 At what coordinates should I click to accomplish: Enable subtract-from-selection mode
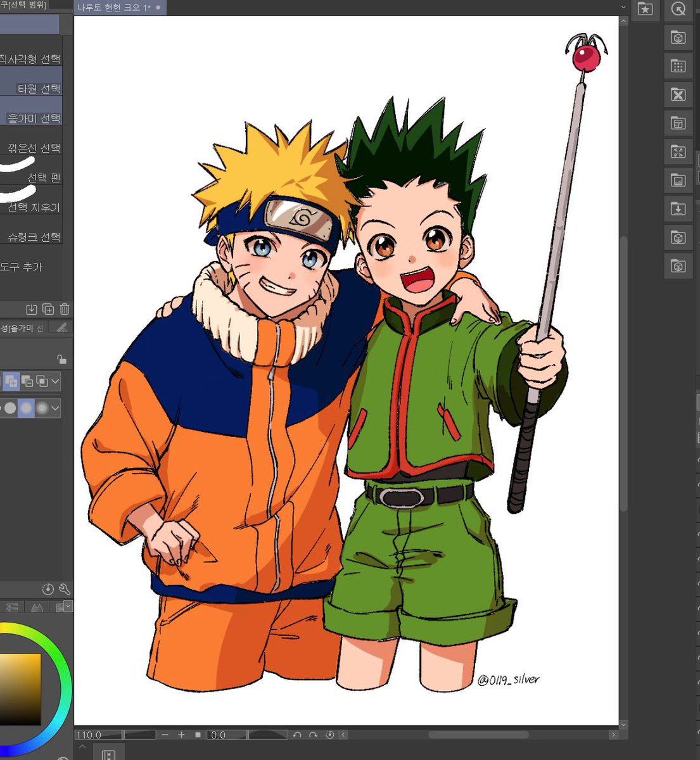(27, 381)
